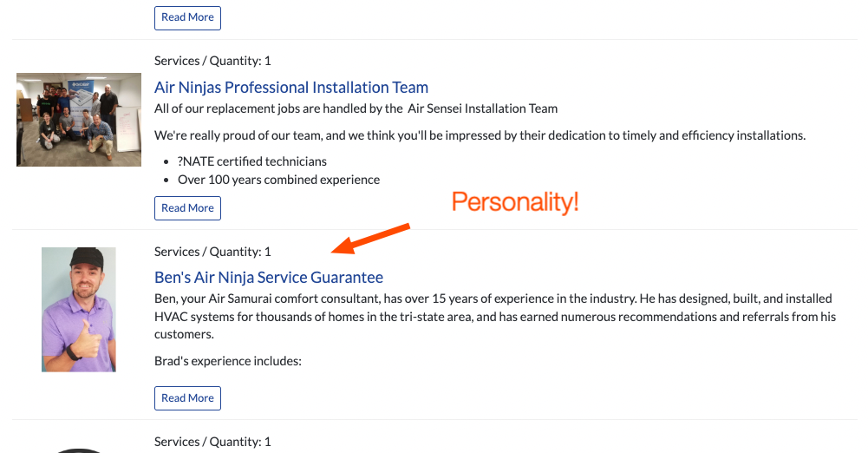Click the word customers. ending Ben's description
The width and height of the screenshot is (868, 453).
[x=184, y=334]
